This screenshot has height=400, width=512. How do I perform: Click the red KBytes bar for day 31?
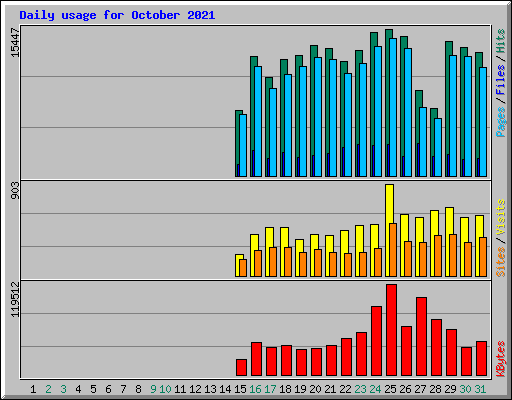(x=481, y=359)
